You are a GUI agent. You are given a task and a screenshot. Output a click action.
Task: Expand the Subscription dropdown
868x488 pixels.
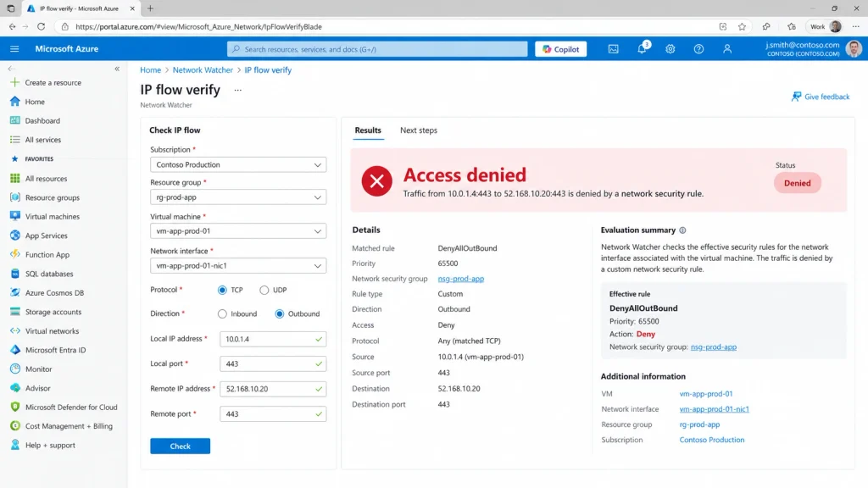tap(238, 165)
